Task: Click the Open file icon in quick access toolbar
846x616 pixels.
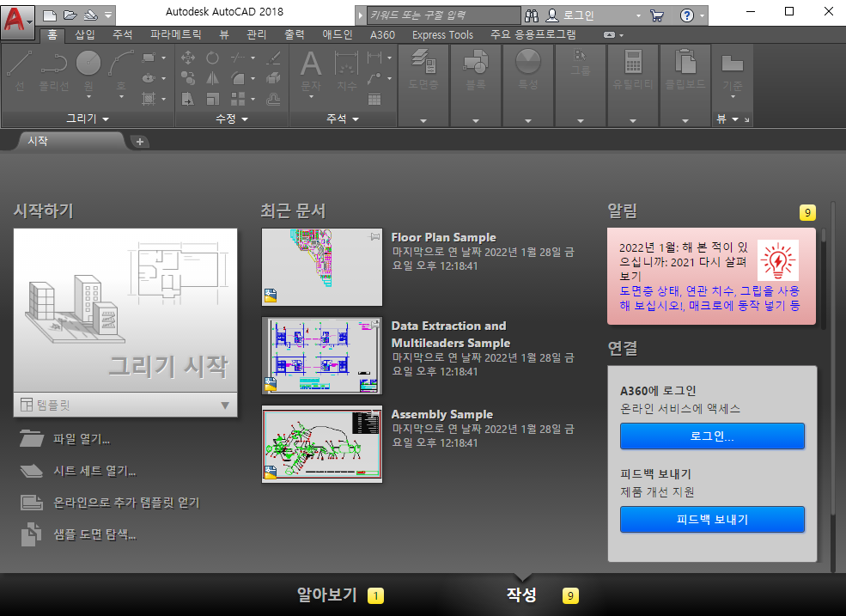Action: click(70, 15)
